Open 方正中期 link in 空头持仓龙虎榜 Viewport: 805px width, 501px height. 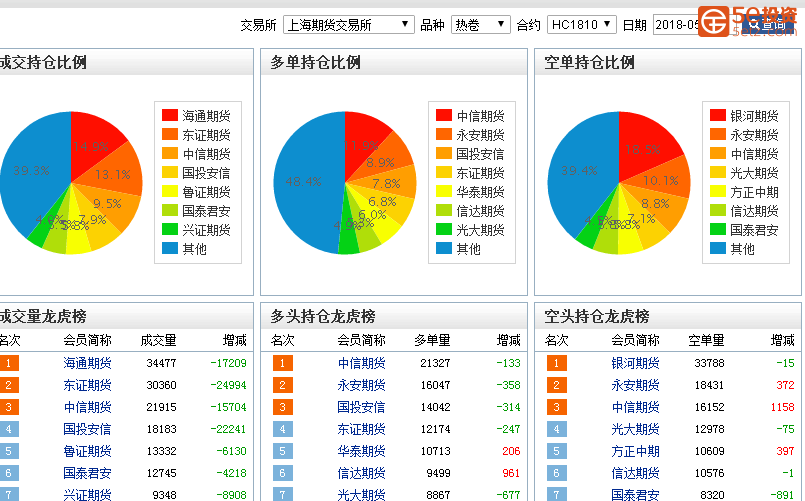click(636, 451)
